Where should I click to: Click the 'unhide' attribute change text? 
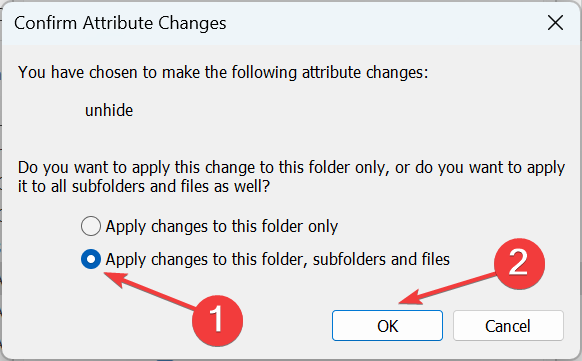click(x=109, y=111)
